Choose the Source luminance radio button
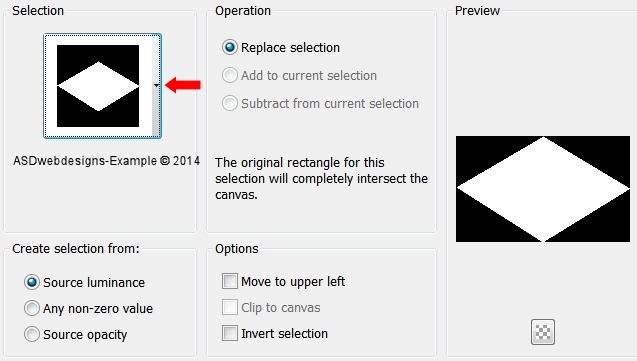Image resolution: width=637 pixels, height=361 pixels. pos(32,282)
